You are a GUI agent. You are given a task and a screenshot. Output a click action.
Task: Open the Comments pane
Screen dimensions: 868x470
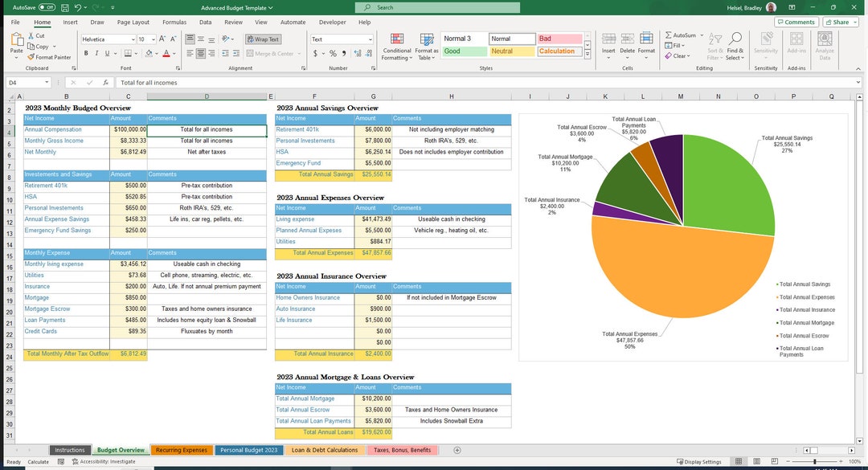[x=796, y=22]
